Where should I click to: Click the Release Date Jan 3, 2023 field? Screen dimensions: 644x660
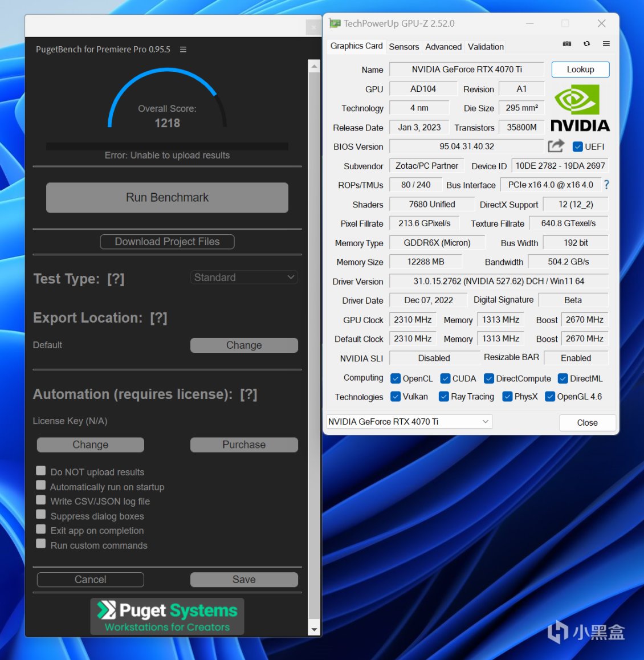[x=419, y=128]
